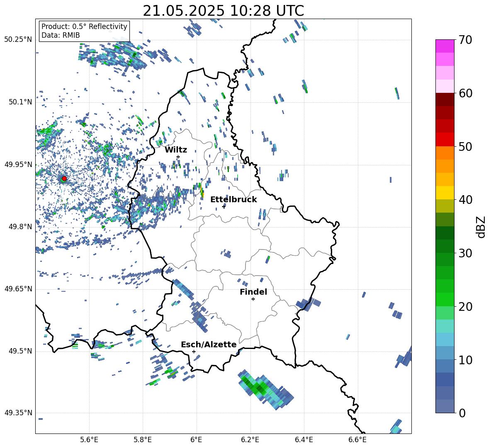Viewport: 491px width, 448px height.
Task: Click the green rain cell south of Luxembourg
Action: point(265,390)
